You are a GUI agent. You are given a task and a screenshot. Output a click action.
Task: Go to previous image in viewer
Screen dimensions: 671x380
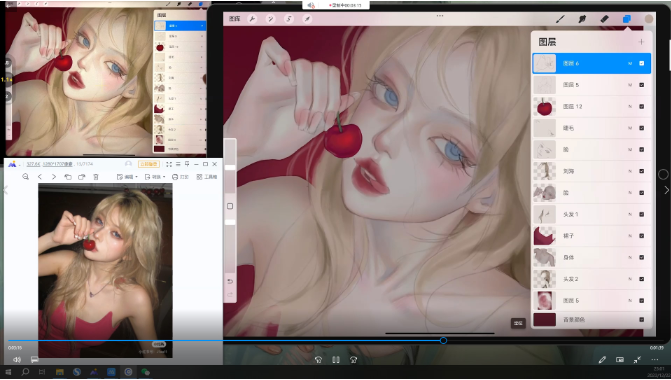(x=40, y=177)
